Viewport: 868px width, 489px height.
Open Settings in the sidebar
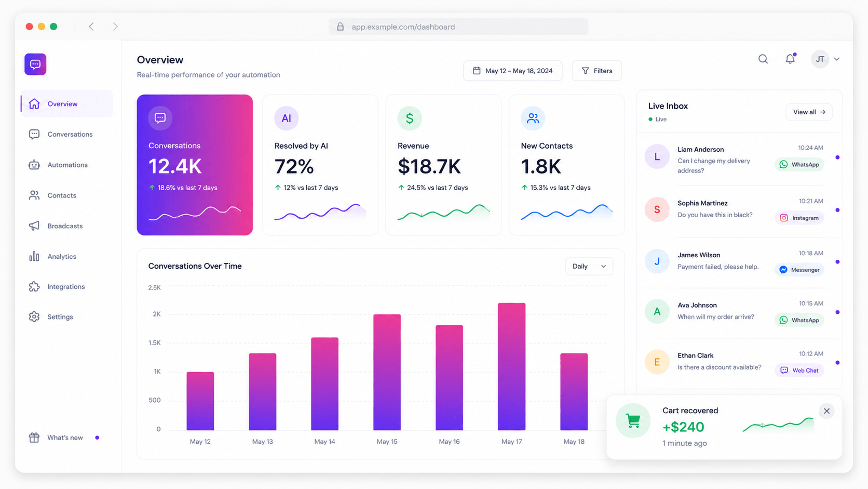click(67, 316)
